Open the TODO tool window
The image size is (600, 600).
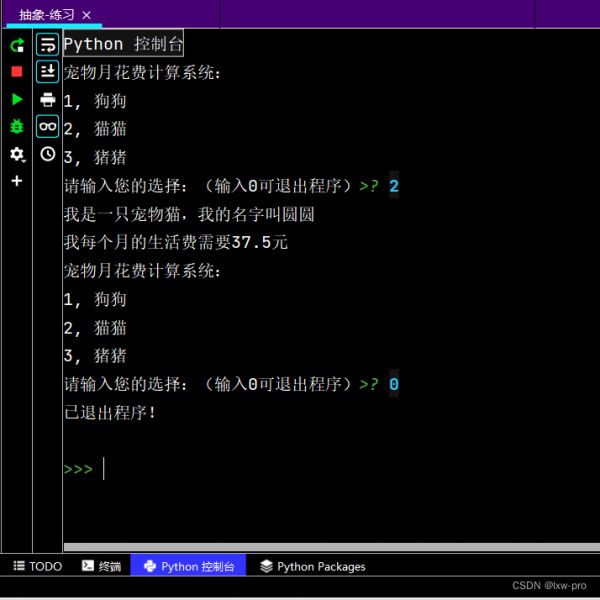37,566
